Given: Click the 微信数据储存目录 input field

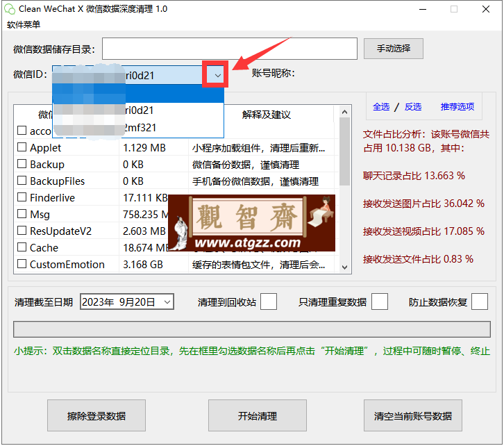Looking at the screenshot, I should click(230, 49).
